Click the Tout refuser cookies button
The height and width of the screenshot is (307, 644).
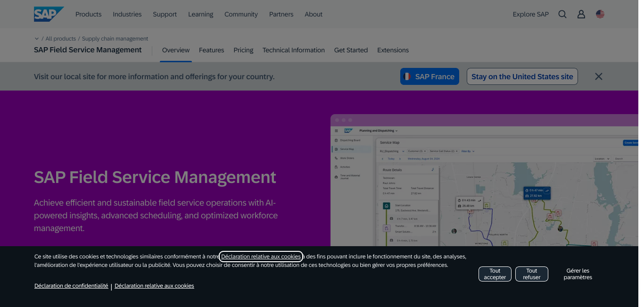(x=532, y=274)
